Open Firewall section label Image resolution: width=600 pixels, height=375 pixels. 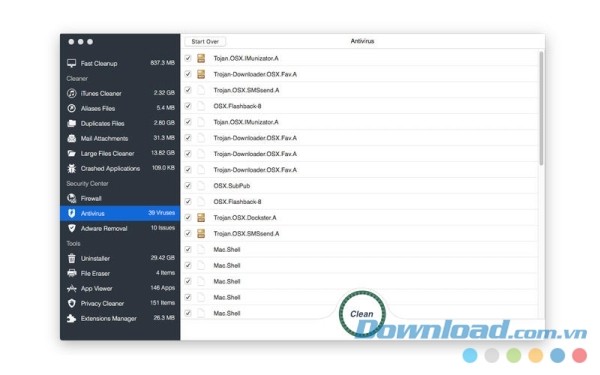[x=91, y=198]
